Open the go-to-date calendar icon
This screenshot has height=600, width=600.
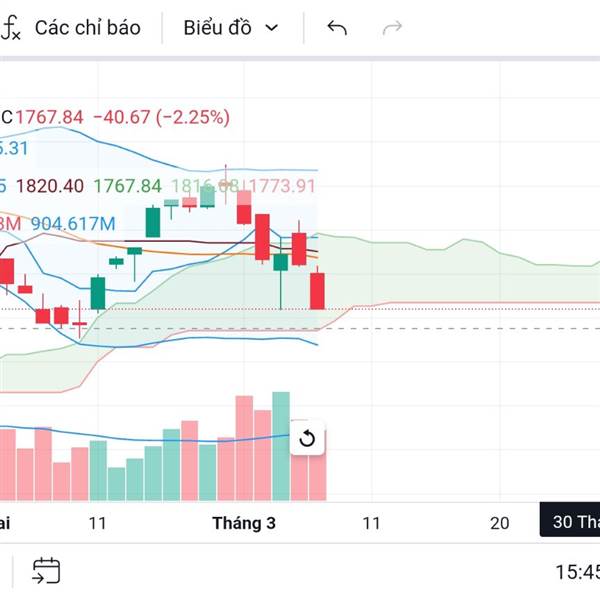(x=46, y=571)
